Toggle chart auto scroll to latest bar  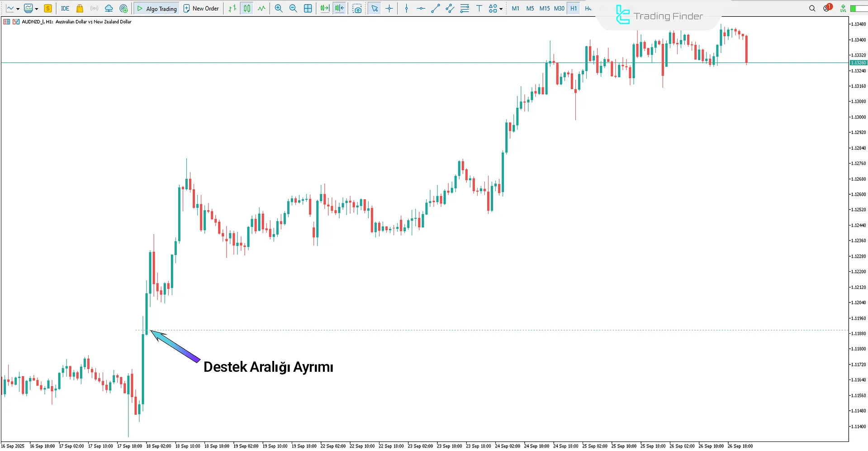click(325, 9)
